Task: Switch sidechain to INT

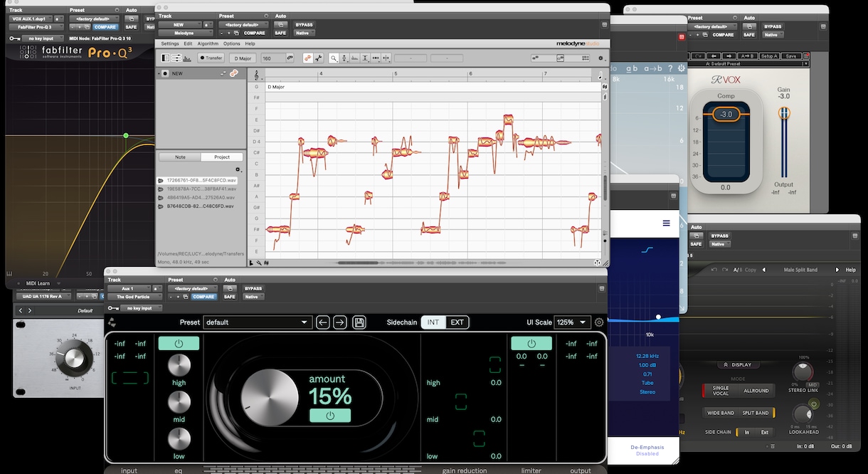Action: (433, 322)
